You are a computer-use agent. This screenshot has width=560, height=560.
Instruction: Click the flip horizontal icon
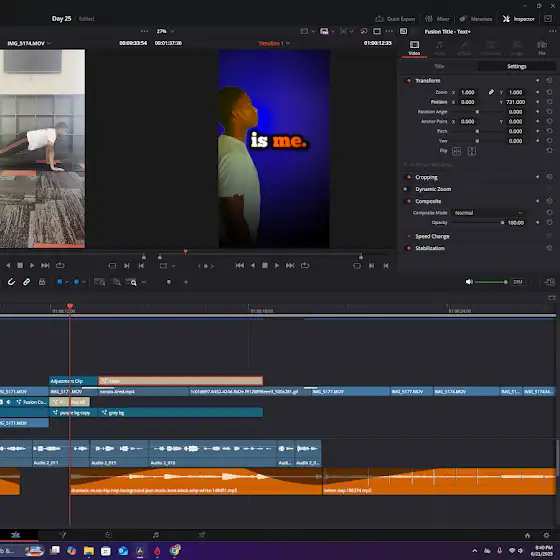click(456, 151)
